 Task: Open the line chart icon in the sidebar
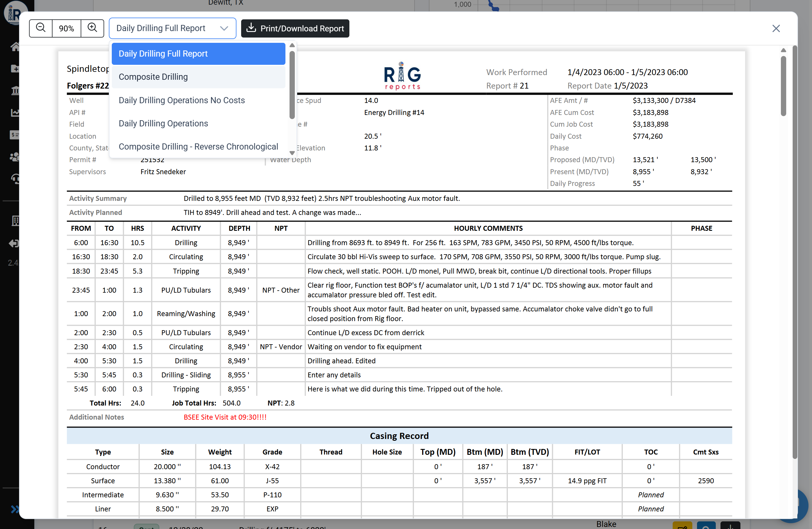click(15, 113)
